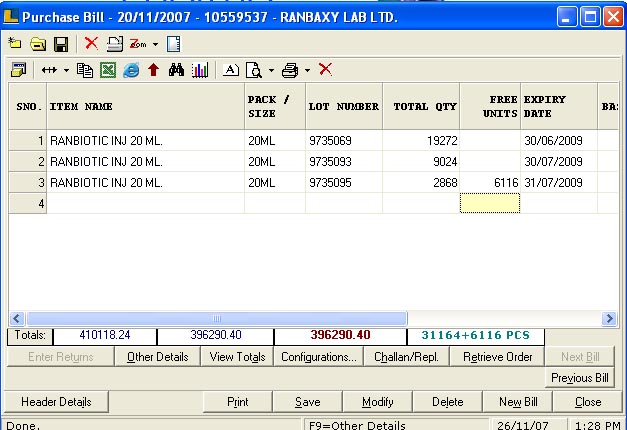Screen dimensions: 627x430
Task: Click the new bill folder icon
Action: 15,43
